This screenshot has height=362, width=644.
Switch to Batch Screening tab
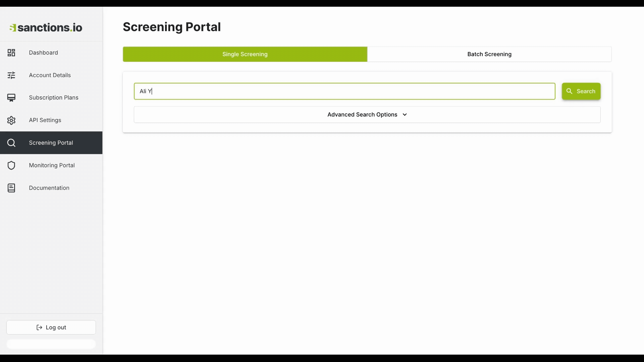coord(489,54)
